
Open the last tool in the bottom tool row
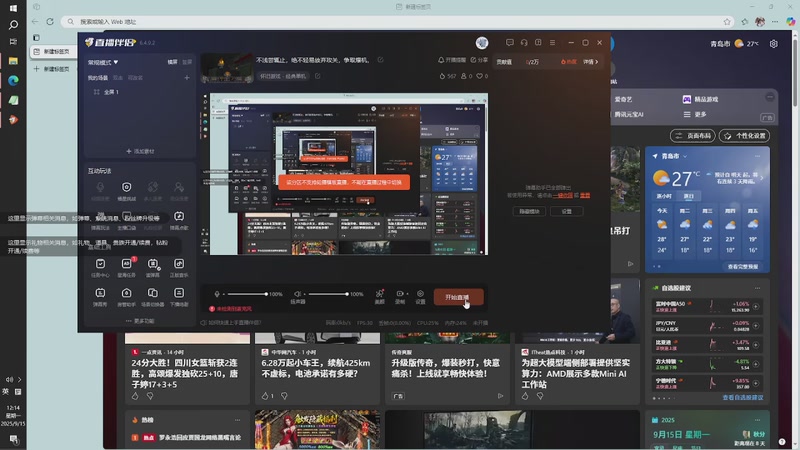[x=179, y=296]
